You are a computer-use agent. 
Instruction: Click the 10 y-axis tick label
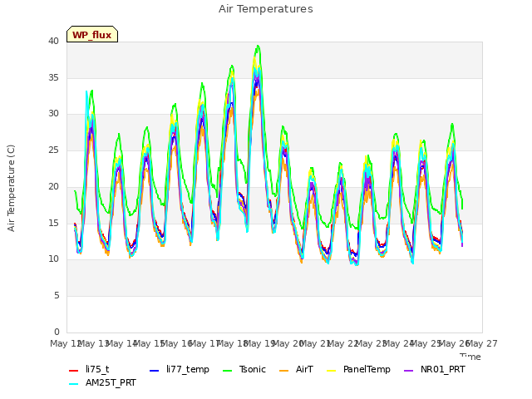53,259
